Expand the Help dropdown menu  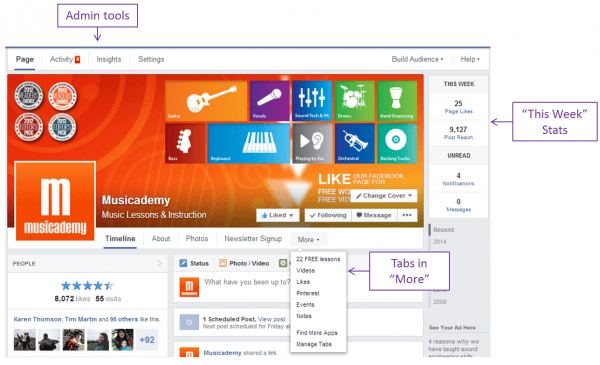(470, 59)
